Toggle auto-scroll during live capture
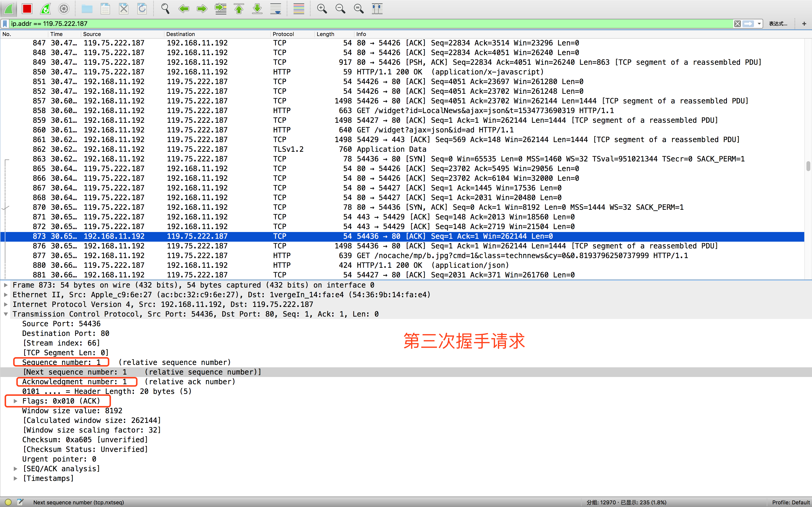The height and width of the screenshot is (507, 812). [x=276, y=9]
